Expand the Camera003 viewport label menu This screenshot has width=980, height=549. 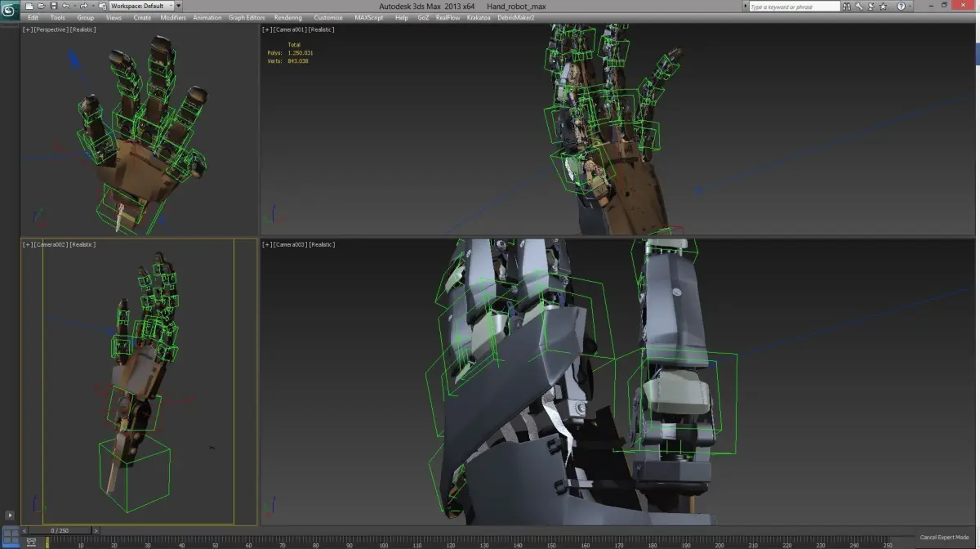(x=290, y=244)
